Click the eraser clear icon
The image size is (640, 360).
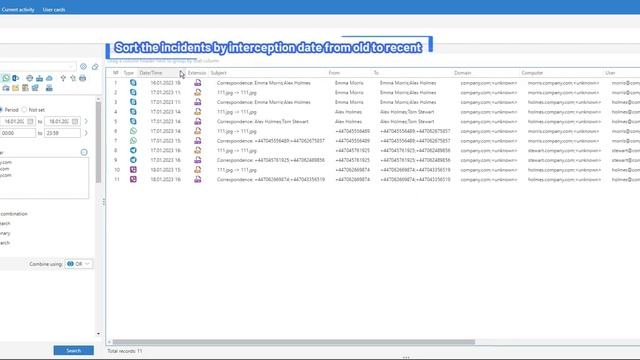click(x=95, y=67)
